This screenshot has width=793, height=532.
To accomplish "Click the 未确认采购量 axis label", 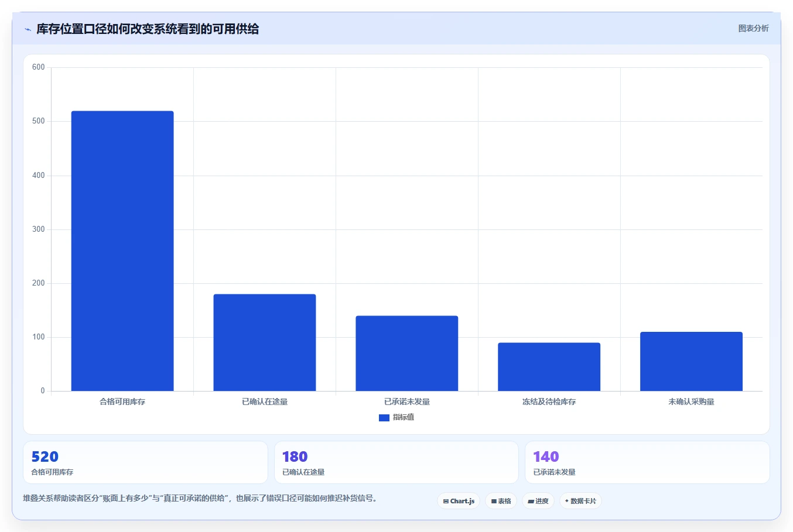I will (691, 401).
